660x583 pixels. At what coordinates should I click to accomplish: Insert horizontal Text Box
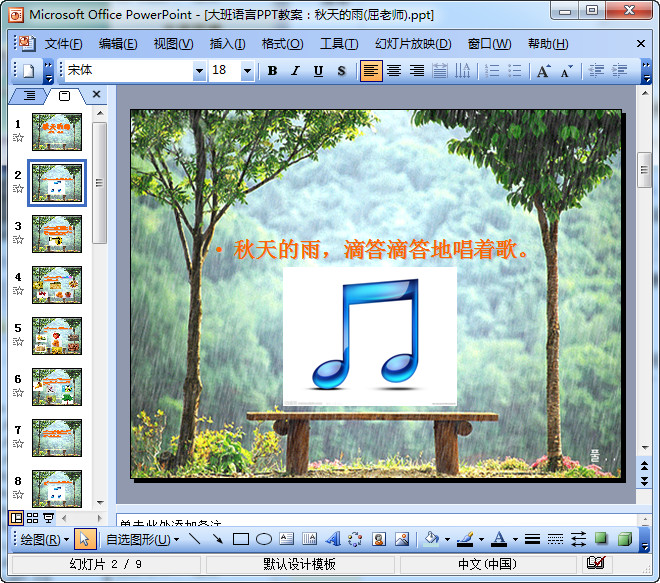pyautogui.click(x=287, y=539)
